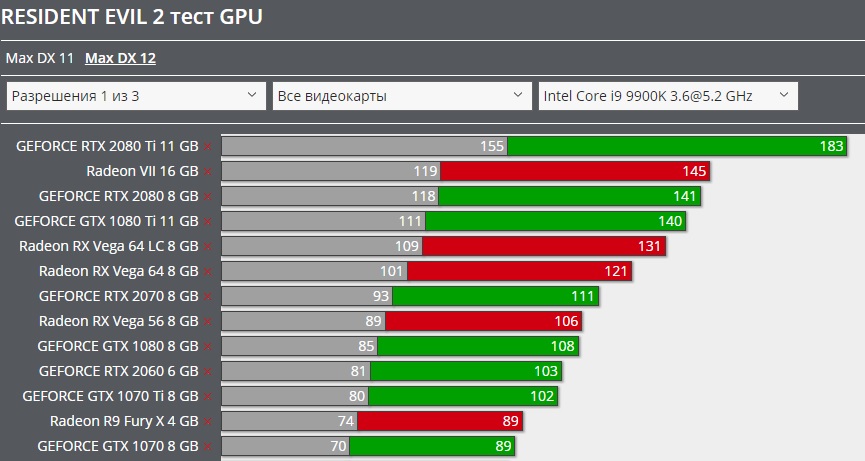Click the red Radeon VII bar showing 145

pyautogui.click(x=575, y=171)
